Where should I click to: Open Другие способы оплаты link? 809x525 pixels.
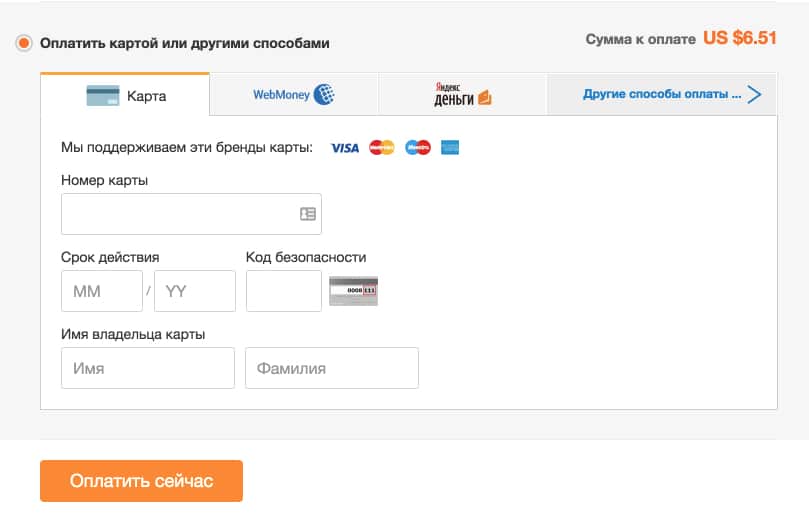click(661, 95)
